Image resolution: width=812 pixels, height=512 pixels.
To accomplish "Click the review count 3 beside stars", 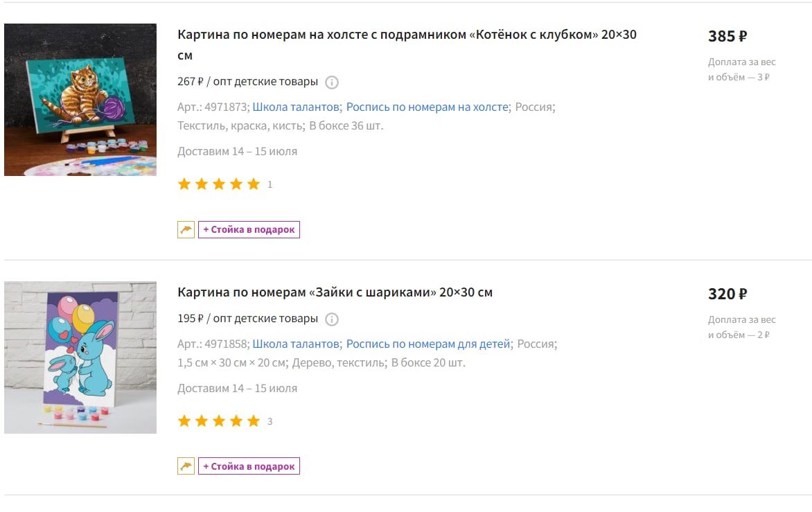I will [x=270, y=421].
